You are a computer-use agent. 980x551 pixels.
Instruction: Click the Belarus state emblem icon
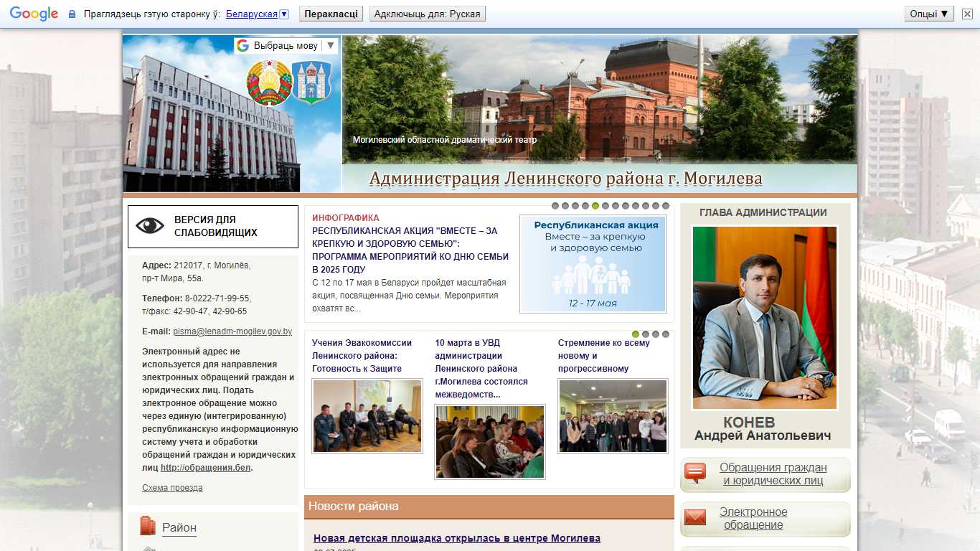[270, 83]
